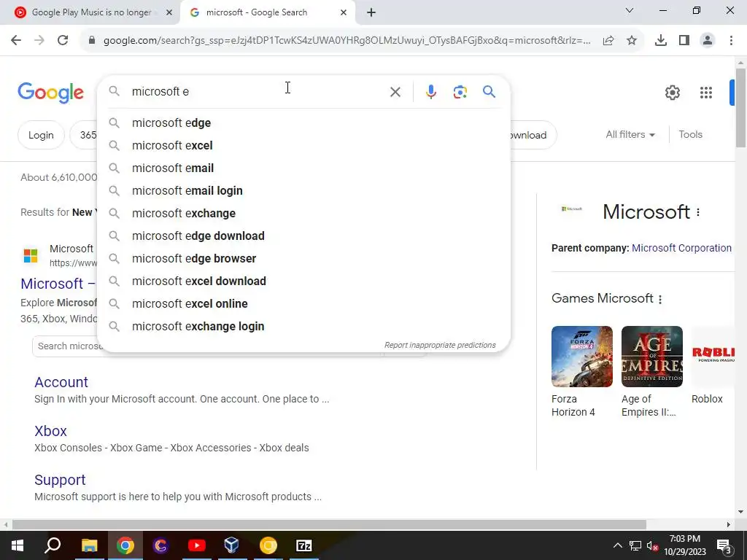This screenshot has width=747, height=560.
Task: Expand the All filters dropdown
Action: click(630, 135)
